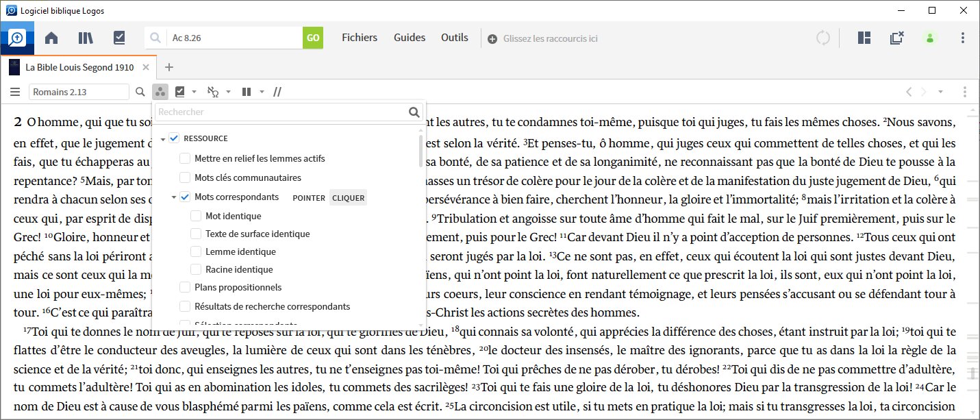This screenshot has height=420, width=980.
Task: Check the 'Plans propositionnels' checkbox
Action: 185,287
